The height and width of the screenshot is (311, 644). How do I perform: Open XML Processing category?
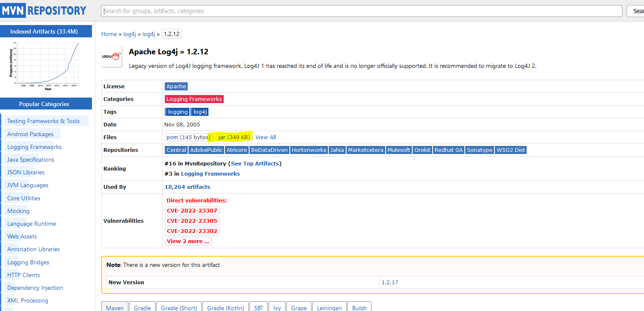(x=28, y=300)
